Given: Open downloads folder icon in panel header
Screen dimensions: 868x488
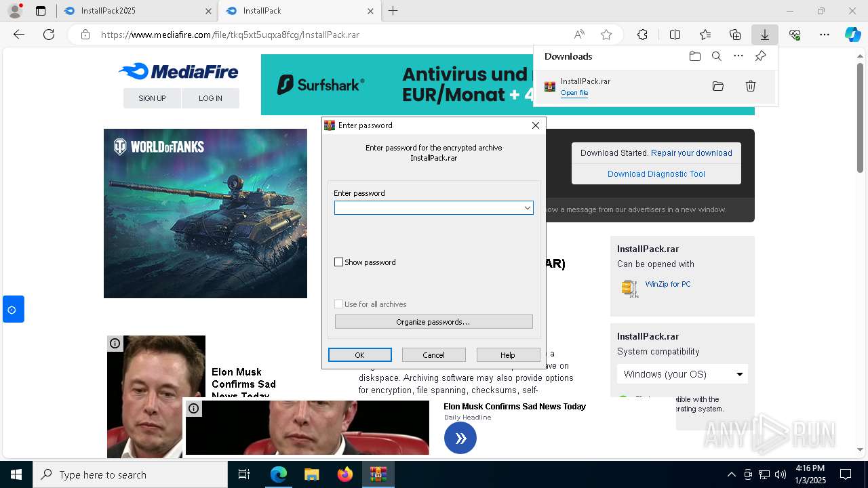Looking at the screenshot, I should pyautogui.click(x=694, y=56).
